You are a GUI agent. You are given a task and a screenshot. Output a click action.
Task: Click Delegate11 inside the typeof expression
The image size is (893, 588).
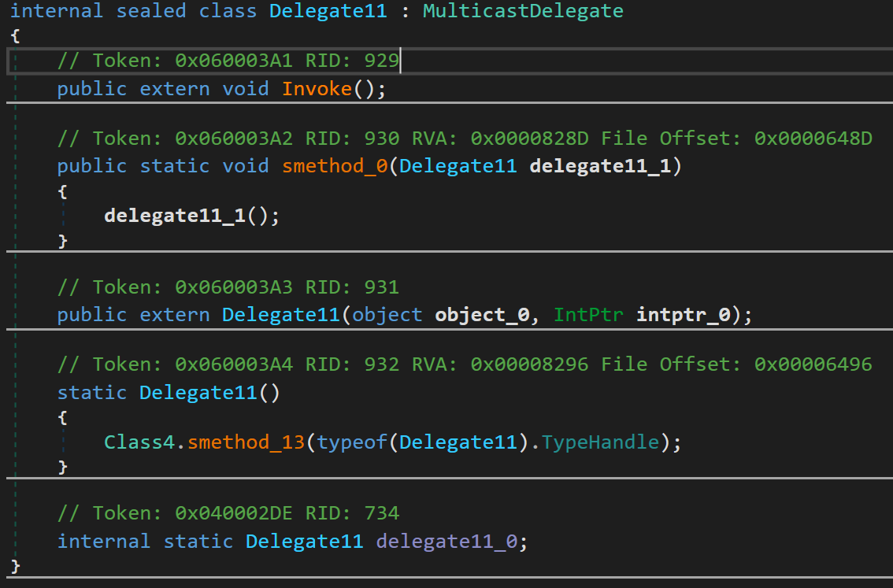pos(458,442)
